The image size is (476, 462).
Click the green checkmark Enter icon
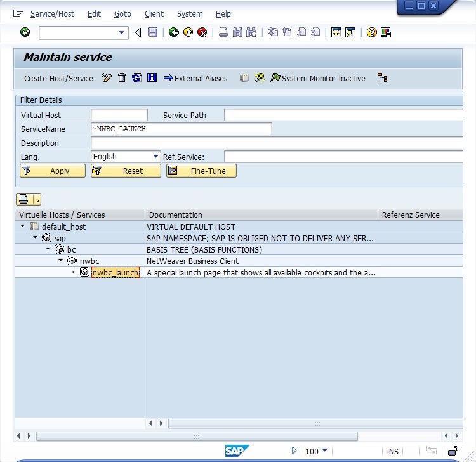[25, 32]
